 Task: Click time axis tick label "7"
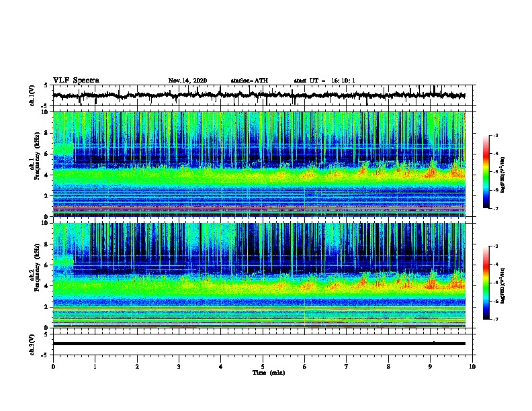pyautogui.click(x=347, y=367)
